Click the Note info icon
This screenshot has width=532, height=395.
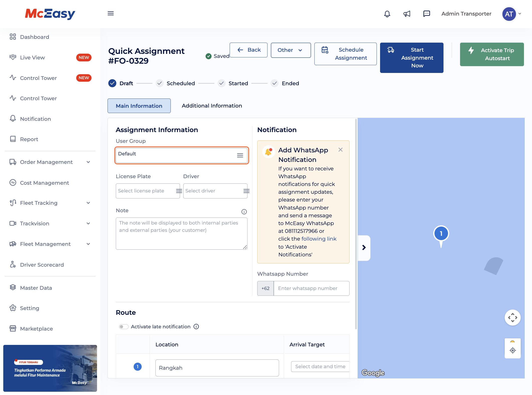[x=244, y=212]
